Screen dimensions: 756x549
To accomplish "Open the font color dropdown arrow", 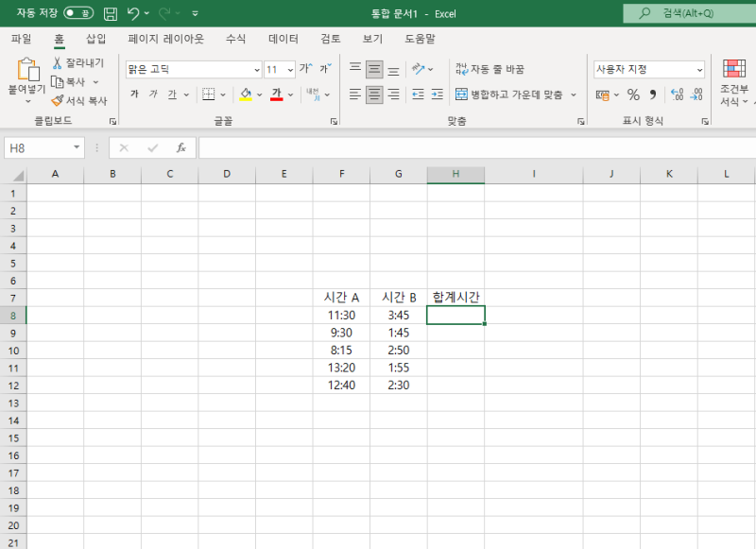I will [x=290, y=94].
